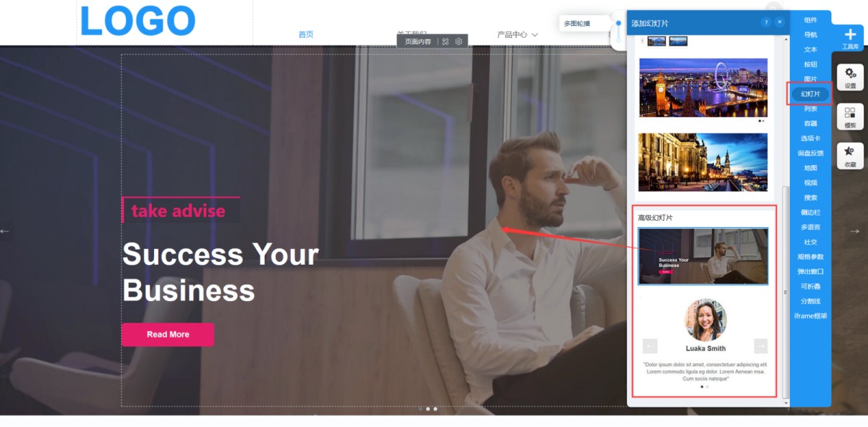Open the 模板 templates icon

click(850, 117)
